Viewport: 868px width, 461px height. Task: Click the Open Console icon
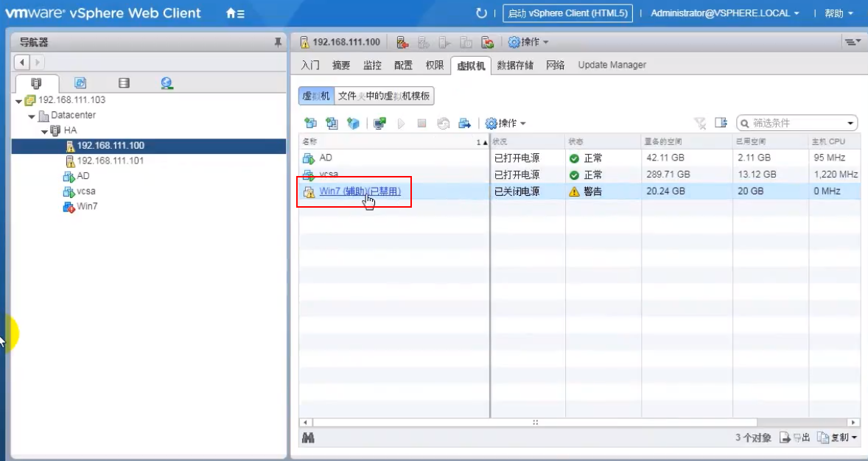click(379, 123)
